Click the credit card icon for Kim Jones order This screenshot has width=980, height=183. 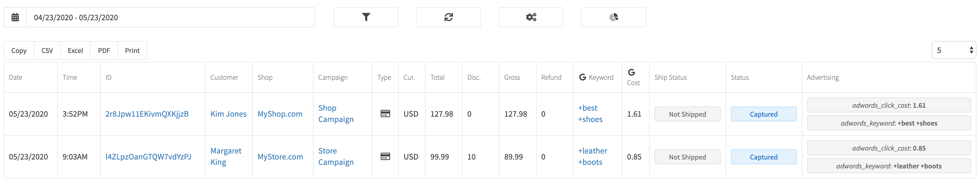pos(385,114)
